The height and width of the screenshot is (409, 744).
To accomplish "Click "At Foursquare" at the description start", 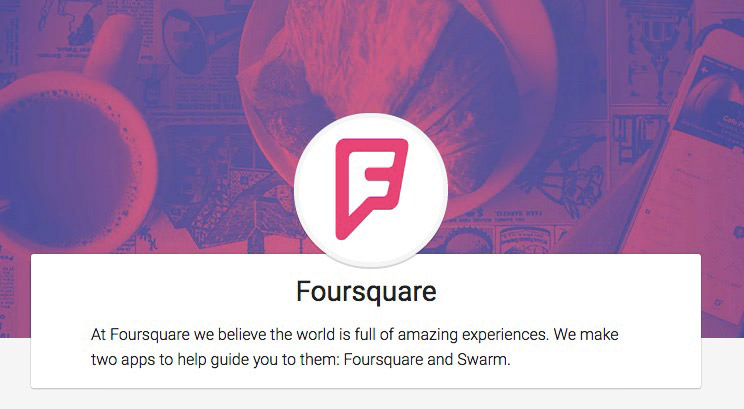I will 140,335.
